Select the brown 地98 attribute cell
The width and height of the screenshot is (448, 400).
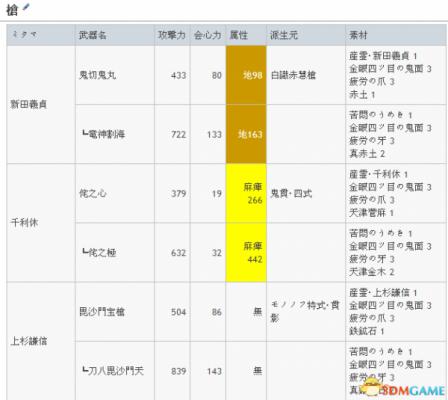(246, 75)
